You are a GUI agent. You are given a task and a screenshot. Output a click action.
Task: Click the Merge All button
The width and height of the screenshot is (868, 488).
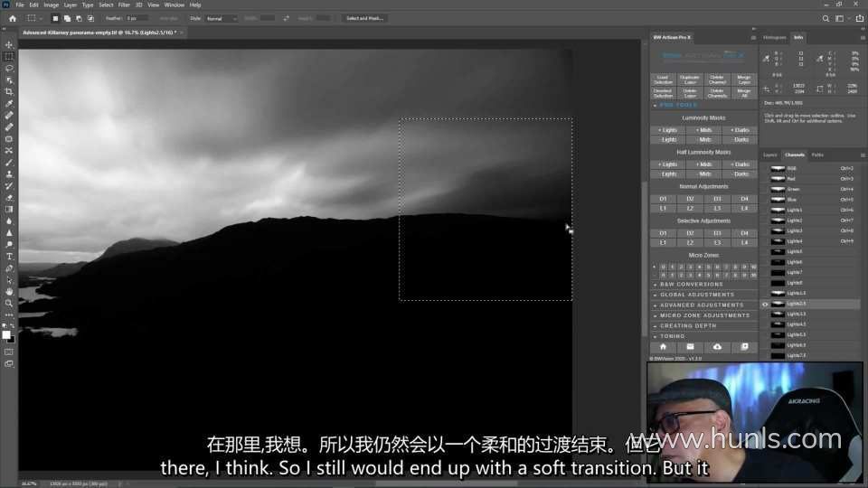click(744, 93)
